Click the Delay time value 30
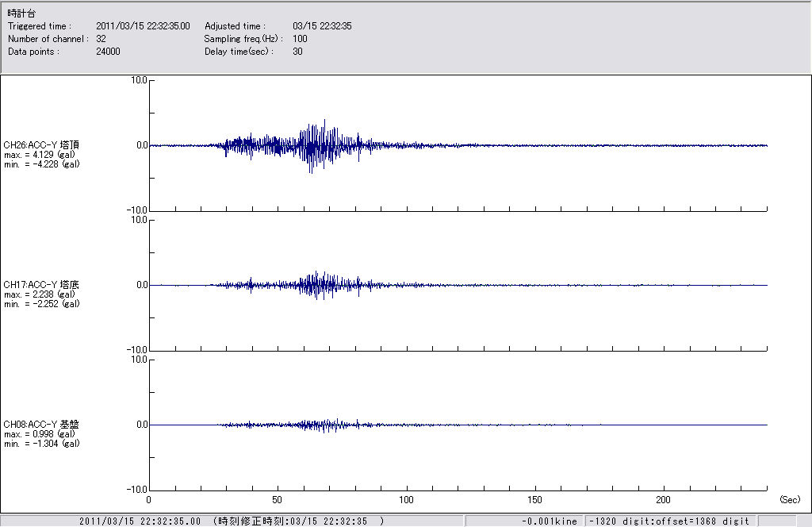812x527 pixels. (297, 52)
